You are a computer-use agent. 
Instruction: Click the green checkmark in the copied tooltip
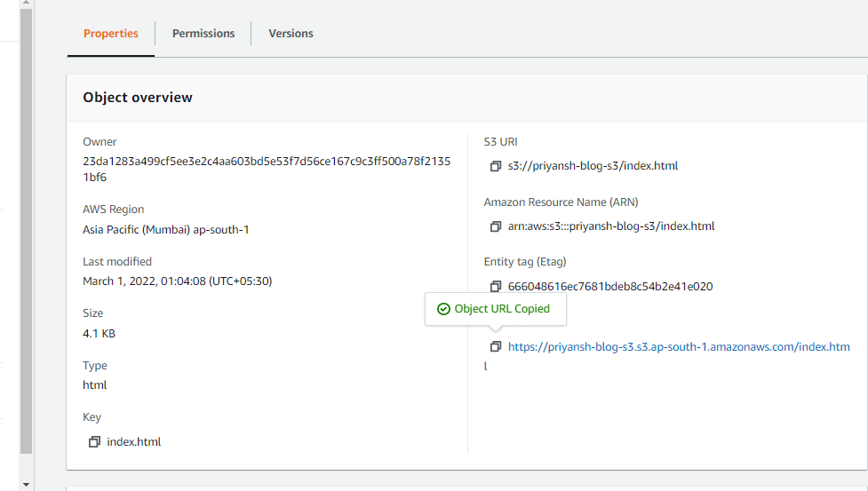click(x=443, y=309)
